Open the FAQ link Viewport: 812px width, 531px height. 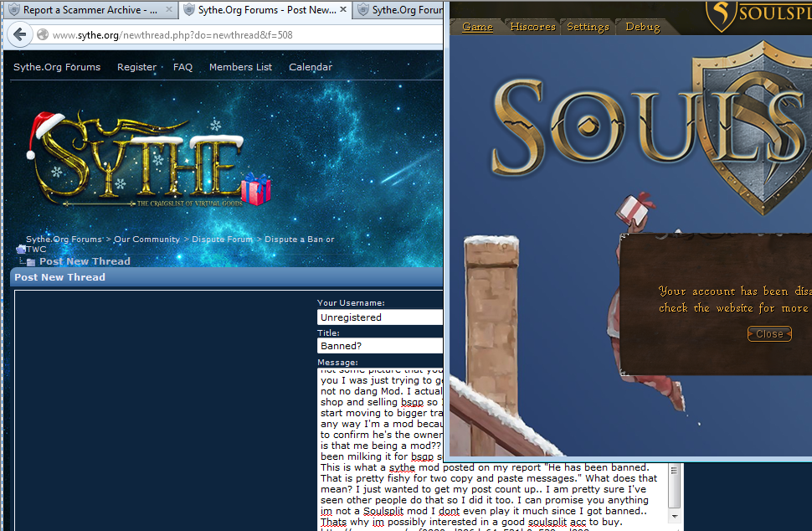(x=182, y=67)
